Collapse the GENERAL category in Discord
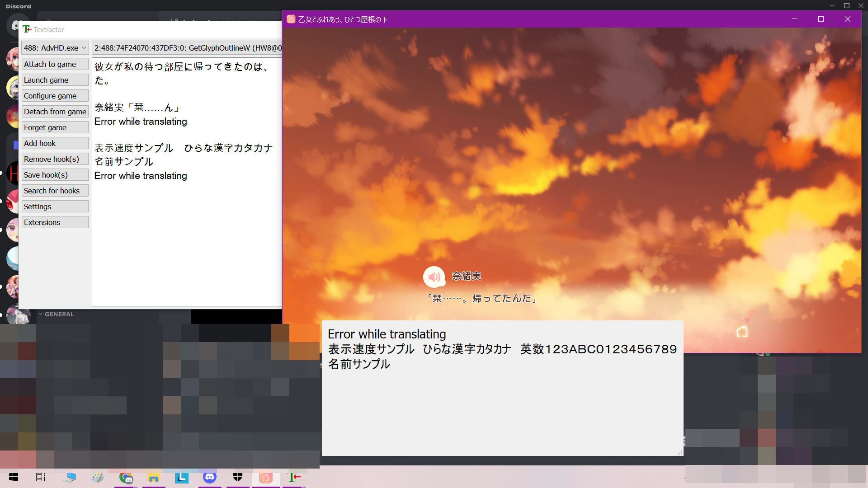Image resolution: width=868 pixels, height=488 pixels. [57, 314]
